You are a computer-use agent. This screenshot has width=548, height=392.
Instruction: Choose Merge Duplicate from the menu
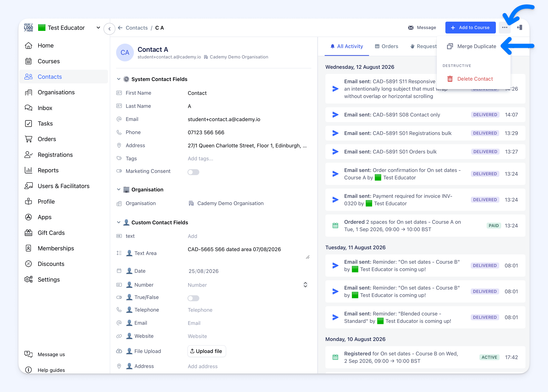coord(473,46)
